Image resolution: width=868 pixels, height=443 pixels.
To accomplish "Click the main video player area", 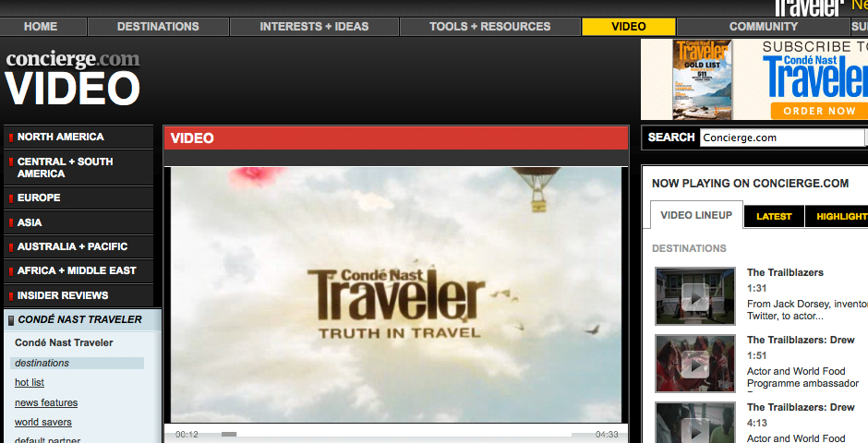I will tap(396, 294).
